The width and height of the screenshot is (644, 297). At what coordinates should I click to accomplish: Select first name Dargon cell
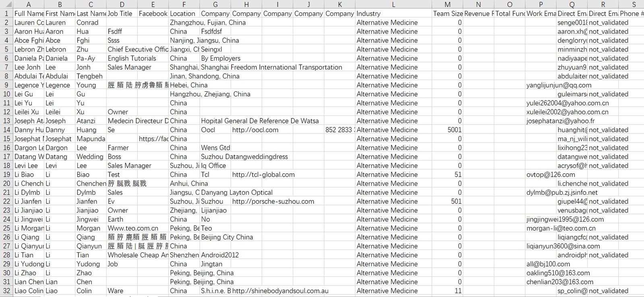tap(60, 148)
